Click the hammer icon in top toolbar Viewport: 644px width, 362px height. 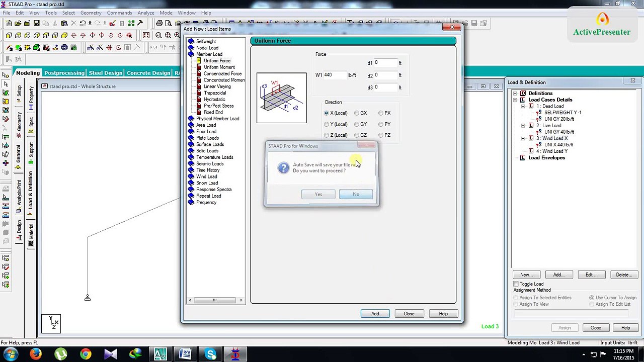[x=140, y=23]
